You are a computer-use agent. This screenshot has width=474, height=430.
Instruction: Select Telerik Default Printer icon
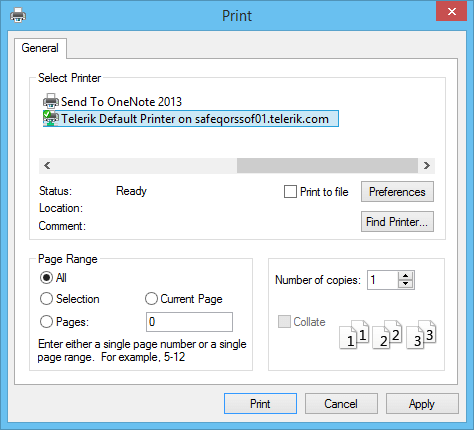point(51,118)
